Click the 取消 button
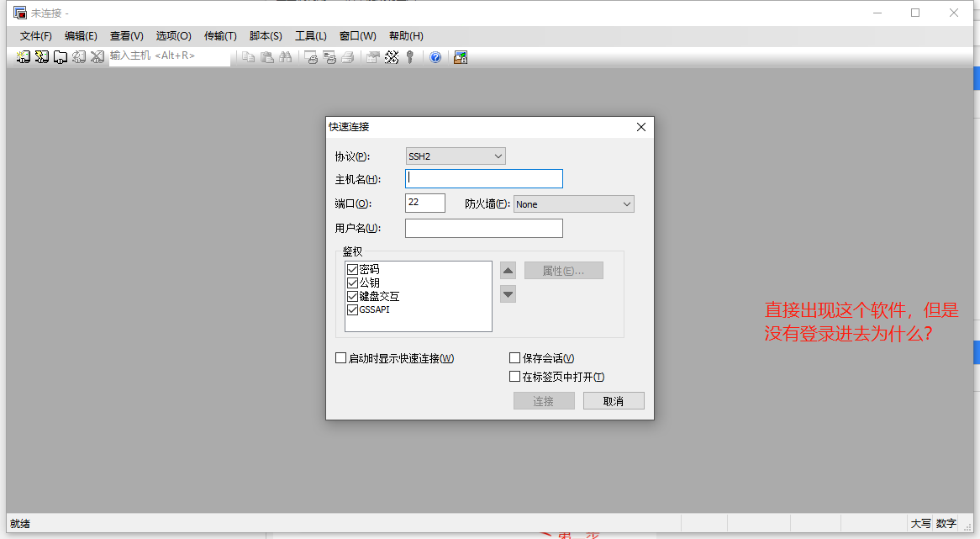 tap(614, 401)
